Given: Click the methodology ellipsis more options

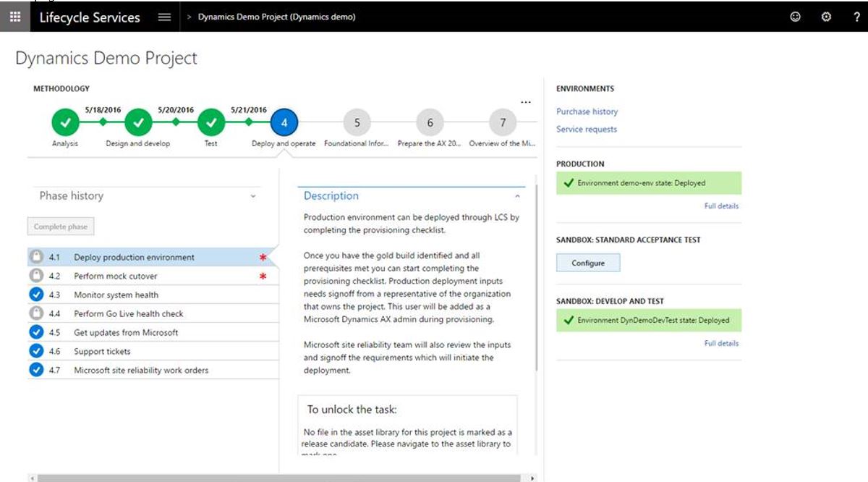Looking at the screenshot, I should (x=526, y=102).
